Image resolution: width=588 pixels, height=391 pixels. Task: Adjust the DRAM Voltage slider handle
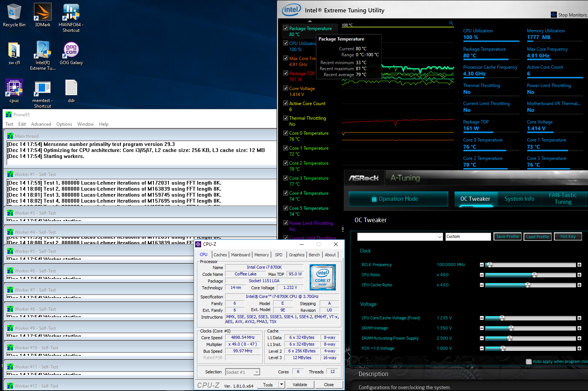(511, 328)
